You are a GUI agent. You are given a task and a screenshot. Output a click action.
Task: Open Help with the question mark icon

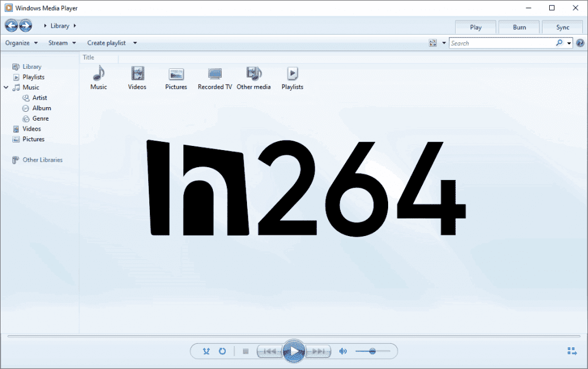coord(580,42)
